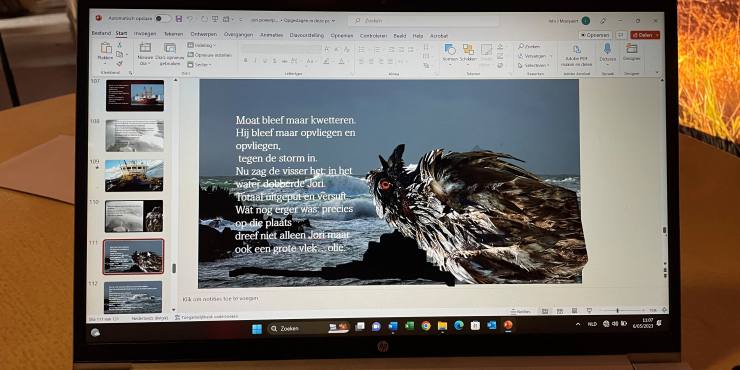The height and width of the screenshot is (370, 740).
Task: Switch to the Animaties tab
Action: coord(271,35)
